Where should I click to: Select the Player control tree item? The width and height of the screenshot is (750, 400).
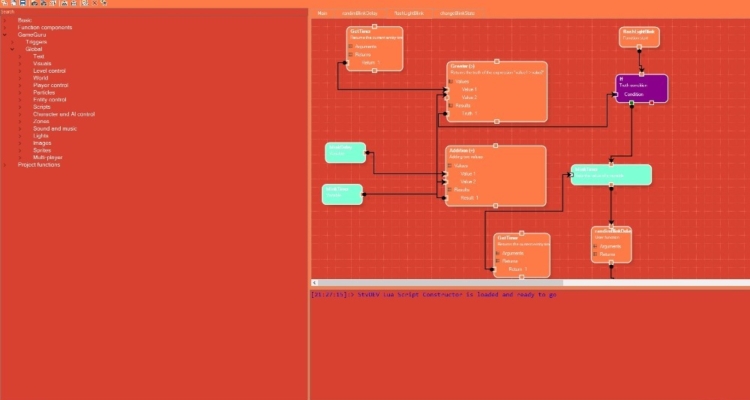tap(51, 85)
